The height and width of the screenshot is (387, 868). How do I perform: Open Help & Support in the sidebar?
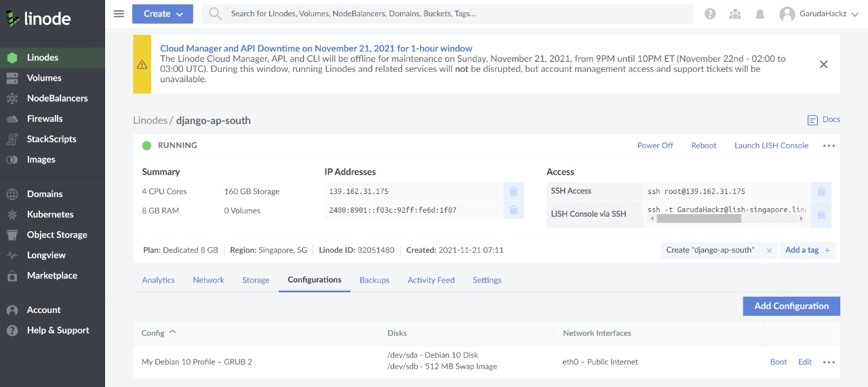(x=52, y=330)
